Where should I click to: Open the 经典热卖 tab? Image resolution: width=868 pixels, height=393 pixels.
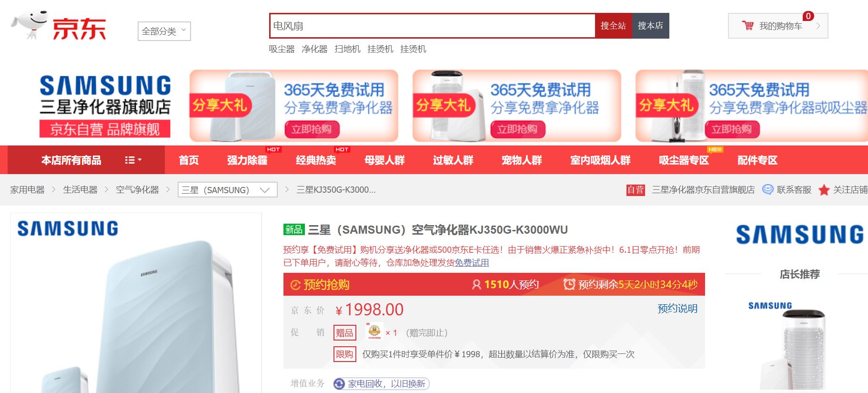tap(316, 160)
